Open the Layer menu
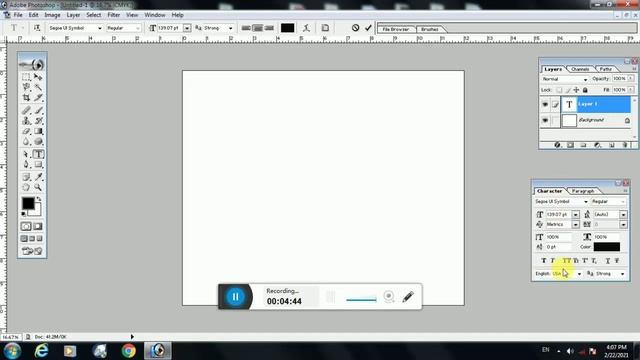The width and height of the screenshot is (640, 360). 73,15
